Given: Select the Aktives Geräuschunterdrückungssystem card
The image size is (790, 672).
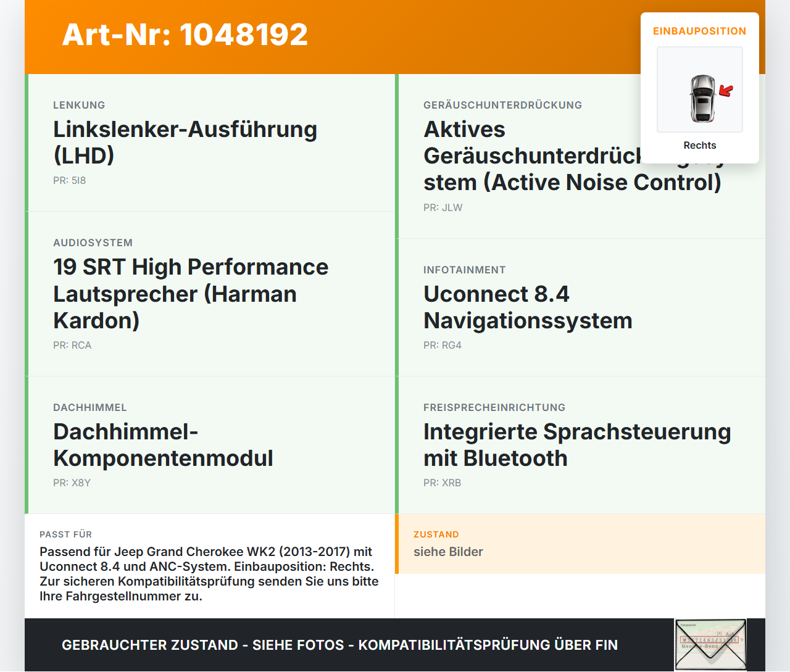Looking at the screenshot, I should [x=580, y=156].
